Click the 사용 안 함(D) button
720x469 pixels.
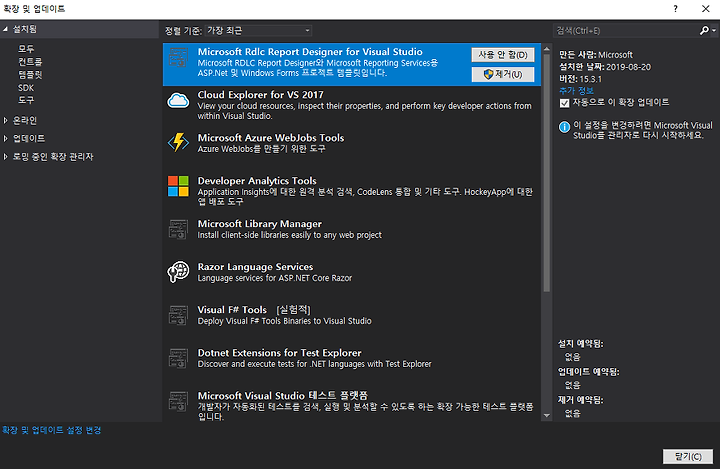[x=503, y=55]
